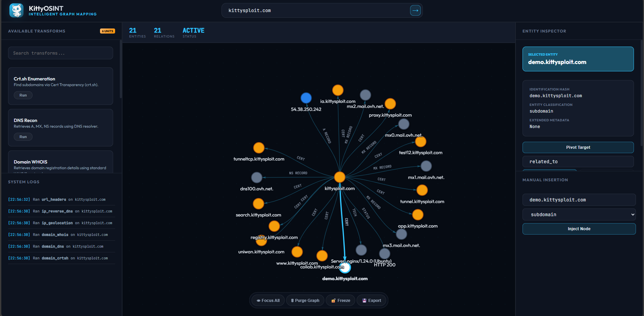Click Purge Graph in the graph toolbar
644x316 pixels.
pyautogui.click(x=305, y=301)
